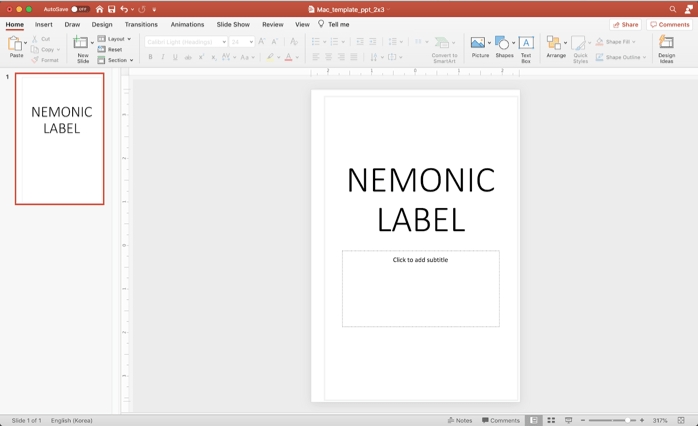Center the text
This screenshot has width=698, height=426.
click(x=329, y=57)
